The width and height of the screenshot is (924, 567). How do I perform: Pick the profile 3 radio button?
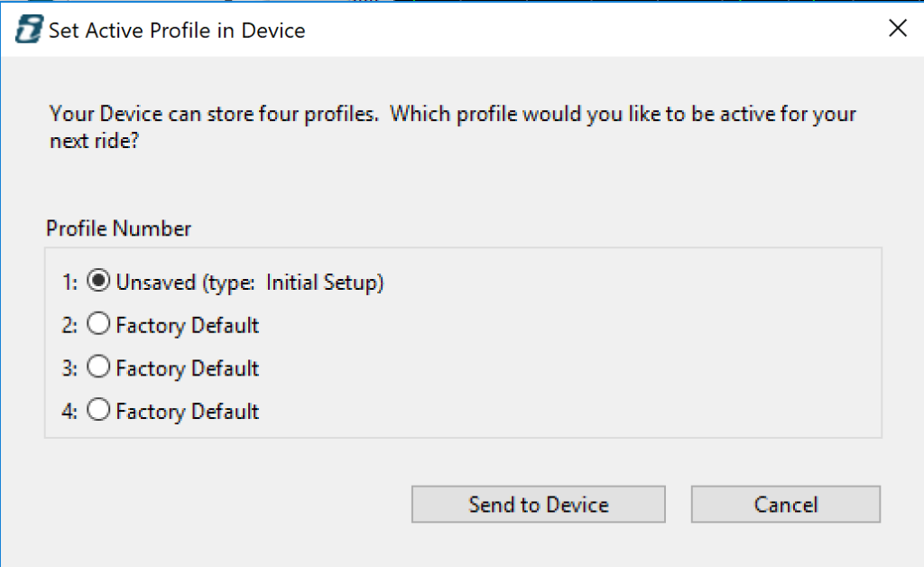[x=98, y=367]
